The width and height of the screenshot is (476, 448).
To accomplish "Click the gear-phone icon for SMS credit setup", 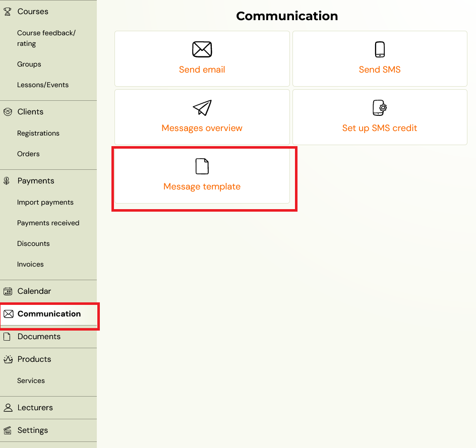I will 379,107.
